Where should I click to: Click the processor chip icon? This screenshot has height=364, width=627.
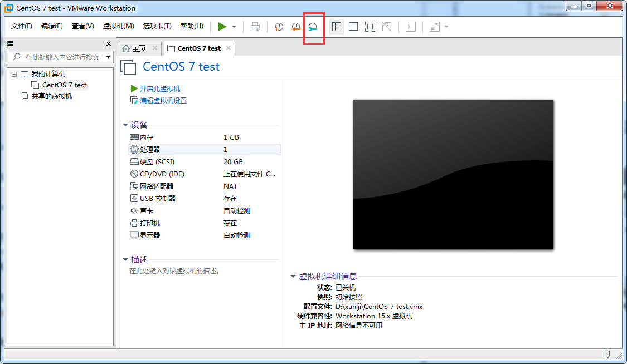[134, 149]
